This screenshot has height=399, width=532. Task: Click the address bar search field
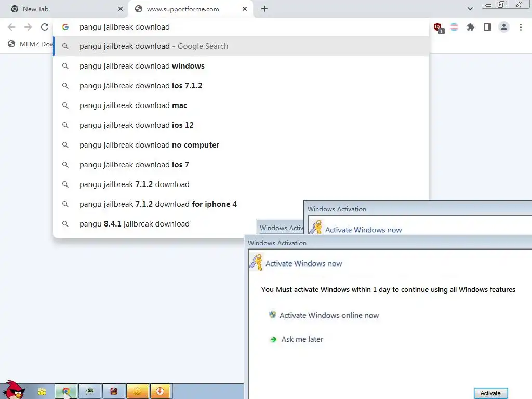(241, 27)
